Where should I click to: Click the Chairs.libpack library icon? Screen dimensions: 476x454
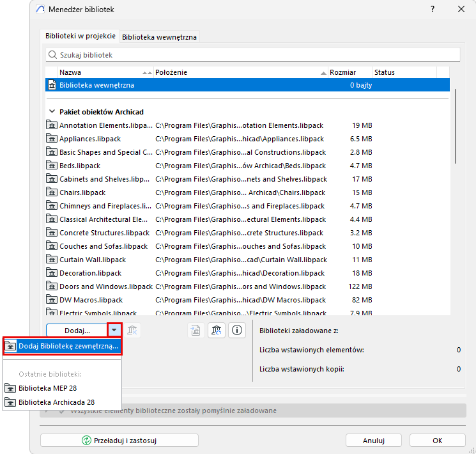point(52,192)
